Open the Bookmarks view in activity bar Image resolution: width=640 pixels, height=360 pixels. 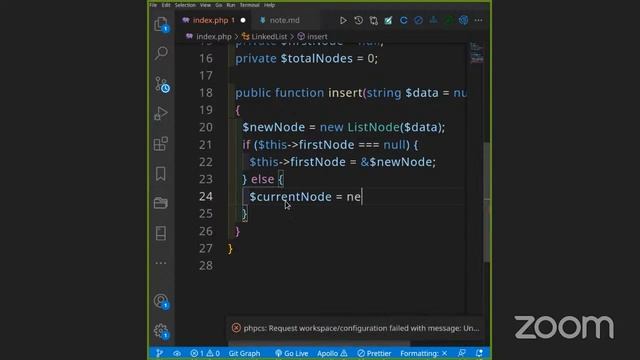[x=161, y=173]
